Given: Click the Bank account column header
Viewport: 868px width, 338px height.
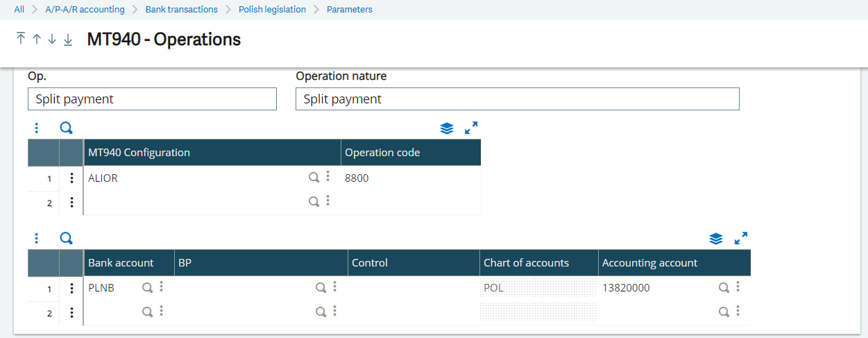Looking at the screenshot, I should [x=129, y=263].
